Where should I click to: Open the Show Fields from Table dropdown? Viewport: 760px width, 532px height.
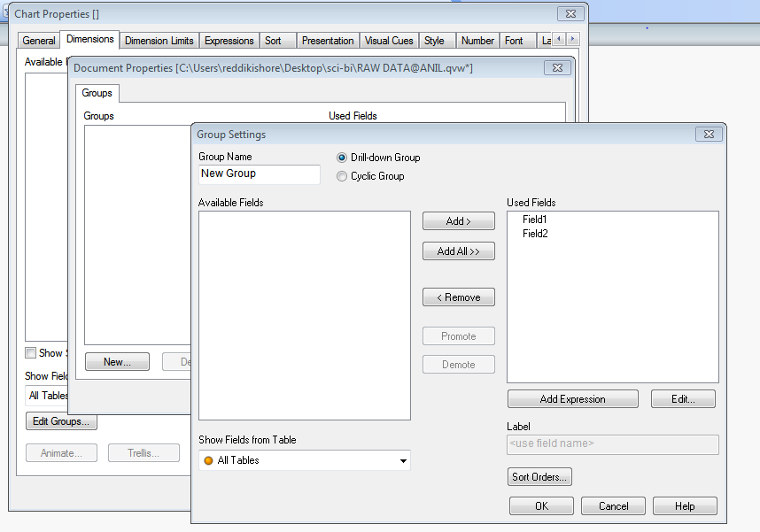305,460
